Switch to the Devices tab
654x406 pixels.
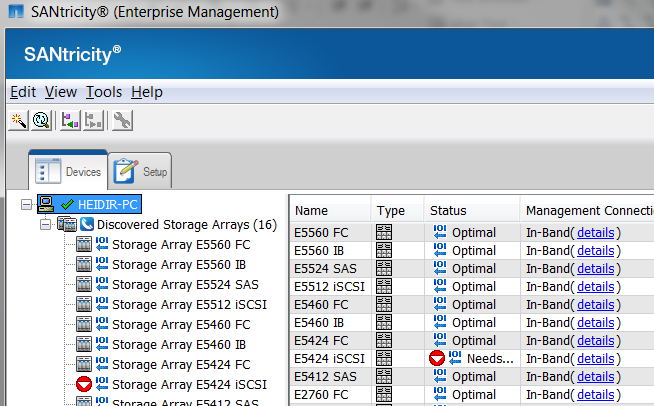click(68, 171)
